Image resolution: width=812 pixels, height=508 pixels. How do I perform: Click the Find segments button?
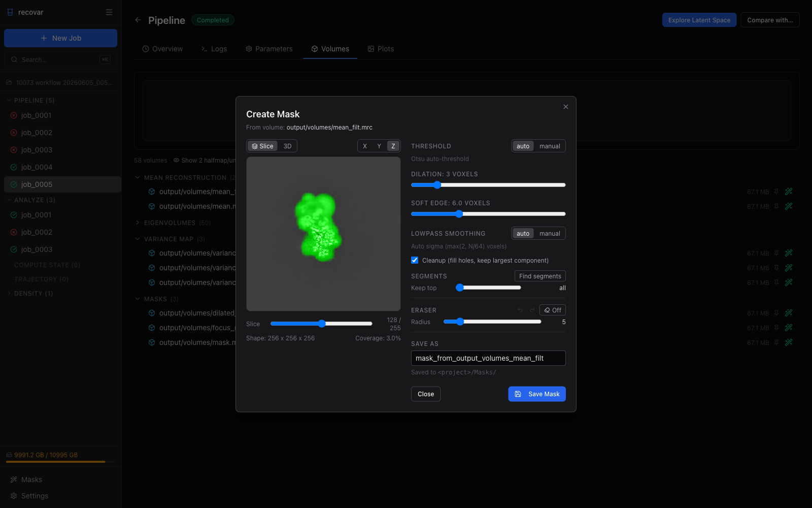(x=540, y=276)
